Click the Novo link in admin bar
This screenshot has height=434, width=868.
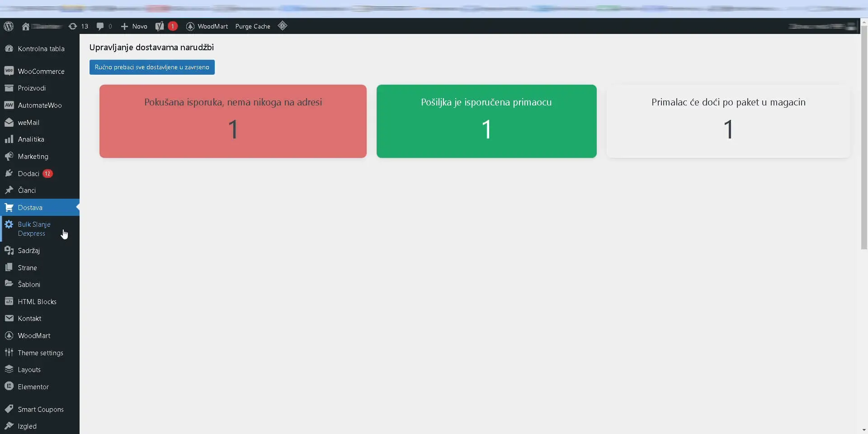coord(140,26)
